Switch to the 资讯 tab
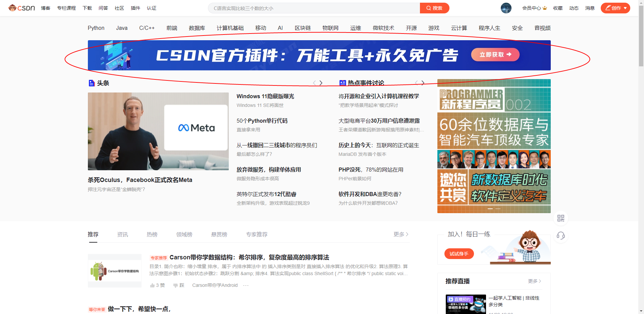Viewport: 644px width, 314px height. 122,235
